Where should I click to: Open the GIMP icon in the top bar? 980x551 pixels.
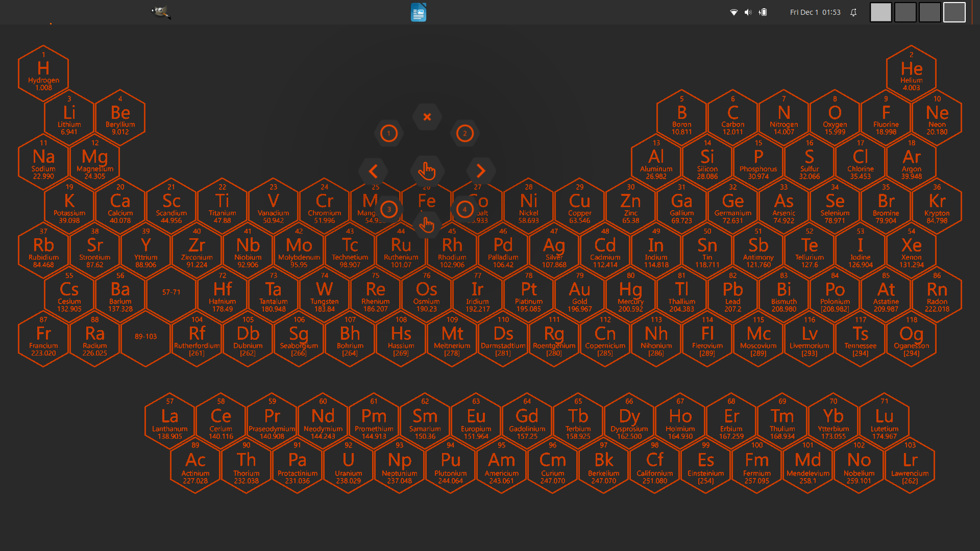tap(161, 12)
